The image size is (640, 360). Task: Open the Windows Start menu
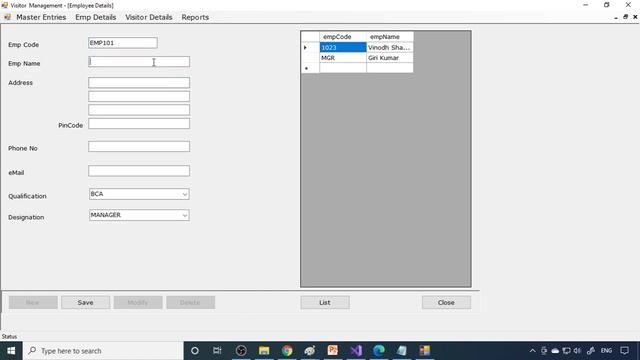point(11,351)
